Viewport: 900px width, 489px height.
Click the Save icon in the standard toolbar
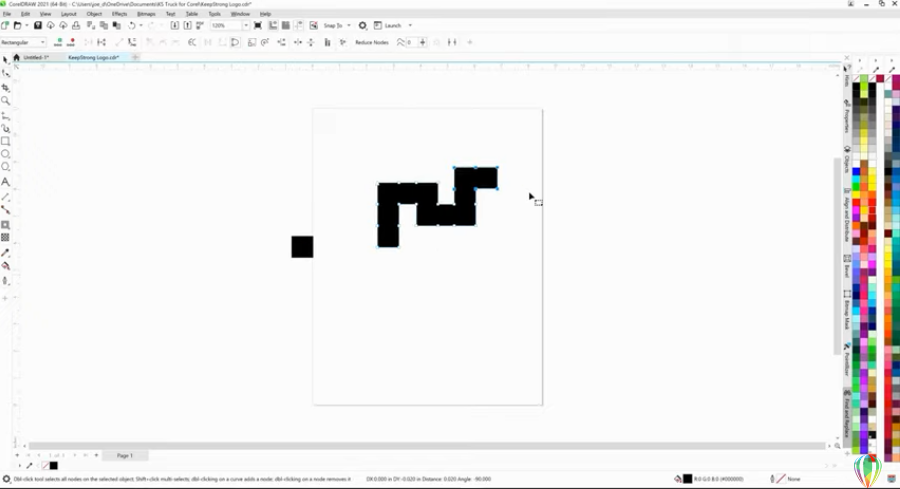click(x=38, y=25)
